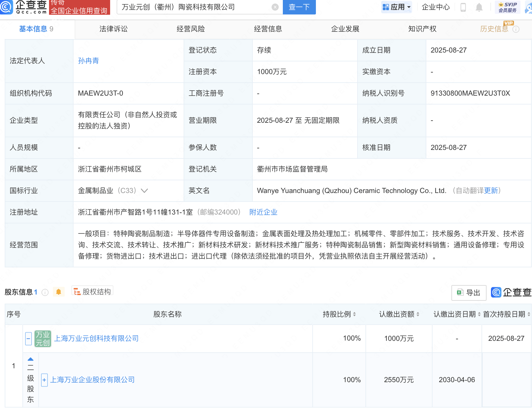The image size is (532, 409).
Task: Open the 应用 dropdown menu
Action: 396,7
